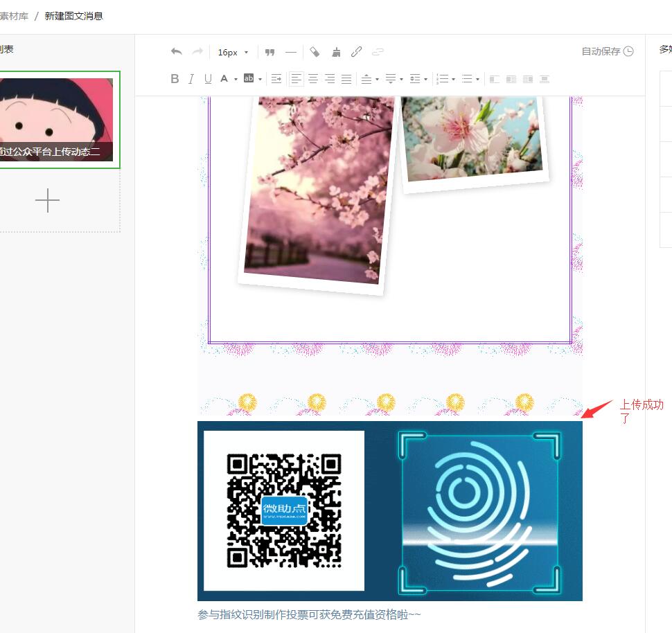Open spacing-after dropdown arrow

pos(402,79)
